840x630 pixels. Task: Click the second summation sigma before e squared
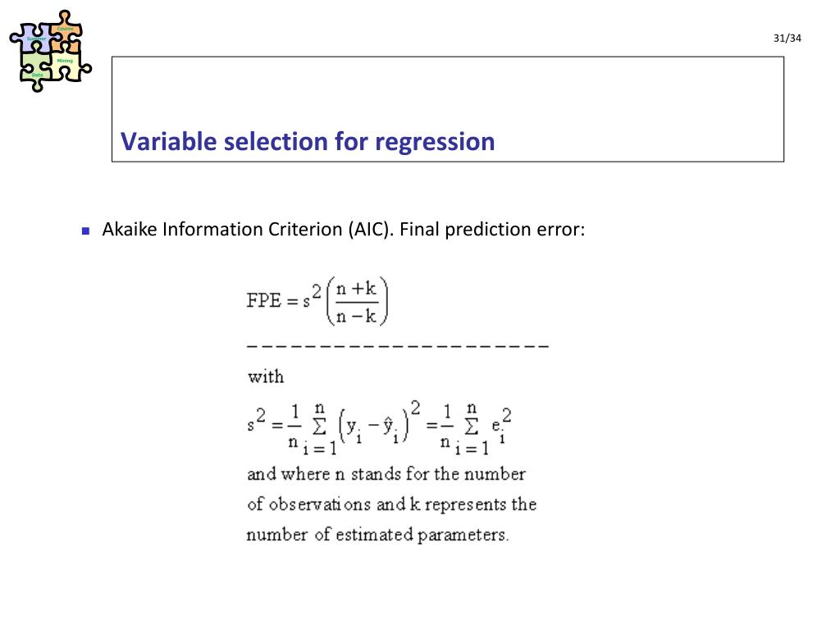(x=472, y=427)
